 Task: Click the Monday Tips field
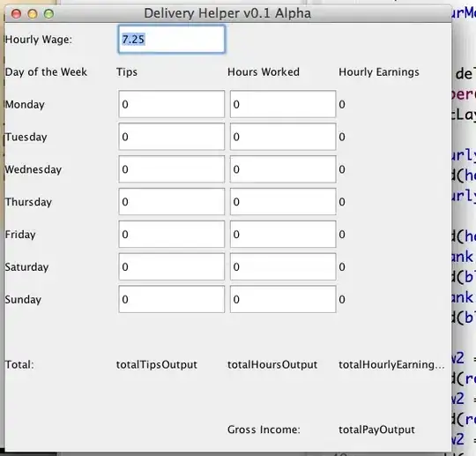point(172,104)
